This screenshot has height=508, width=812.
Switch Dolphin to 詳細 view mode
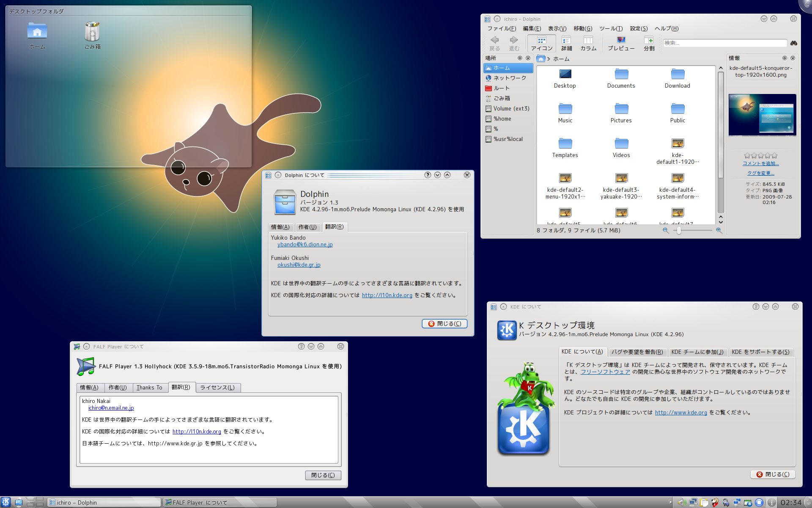click(x=566, y=43)
